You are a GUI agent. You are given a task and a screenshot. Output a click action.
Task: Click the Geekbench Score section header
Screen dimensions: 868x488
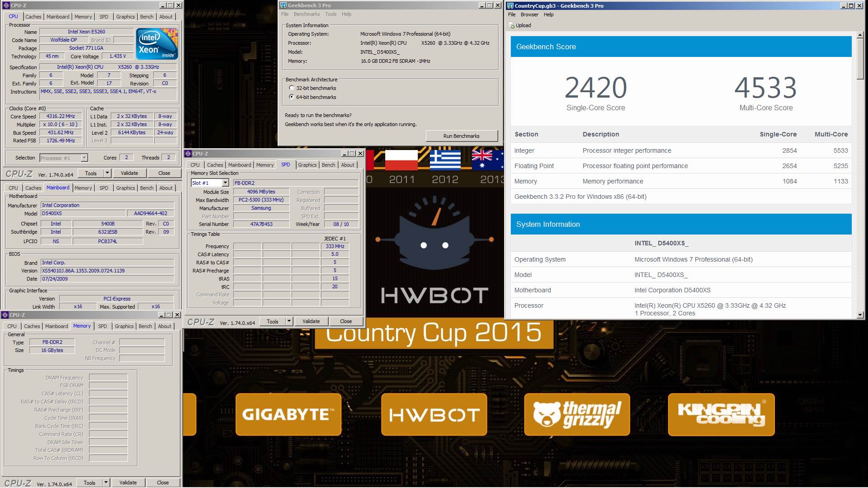(x=681, y=47)
